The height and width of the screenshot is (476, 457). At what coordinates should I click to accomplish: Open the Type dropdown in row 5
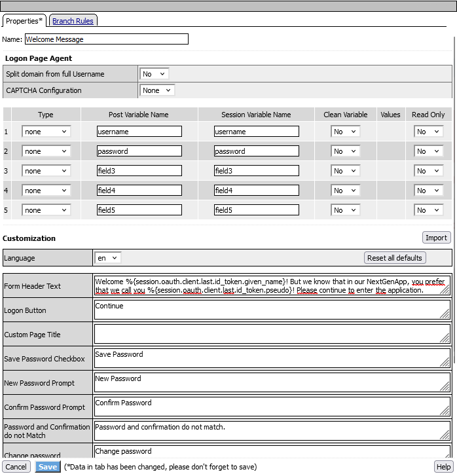(x=46, y=210)
